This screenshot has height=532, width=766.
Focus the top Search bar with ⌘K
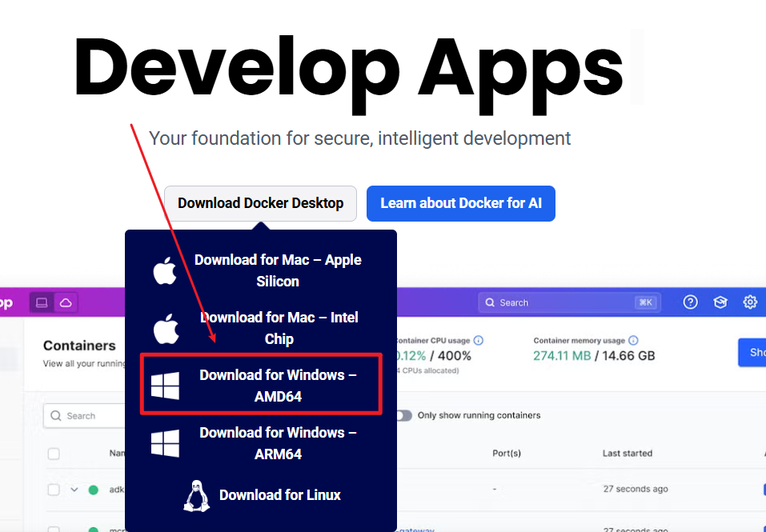pos(570,302)
